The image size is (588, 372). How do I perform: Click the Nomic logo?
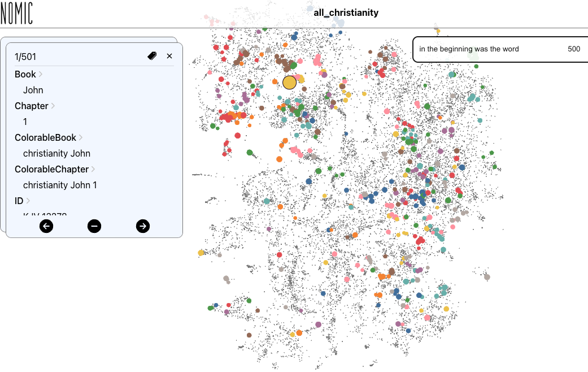tap(16, 14)
